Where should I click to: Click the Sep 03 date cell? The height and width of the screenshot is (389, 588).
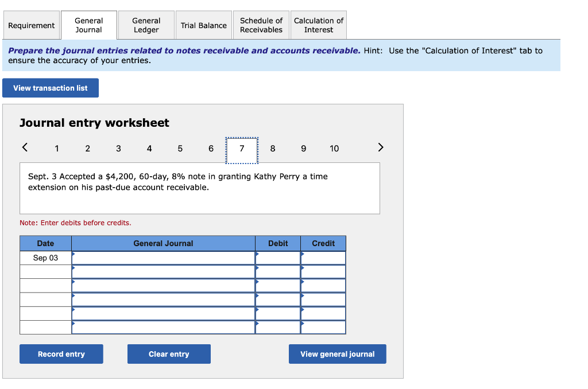click(x=45, y=258)
